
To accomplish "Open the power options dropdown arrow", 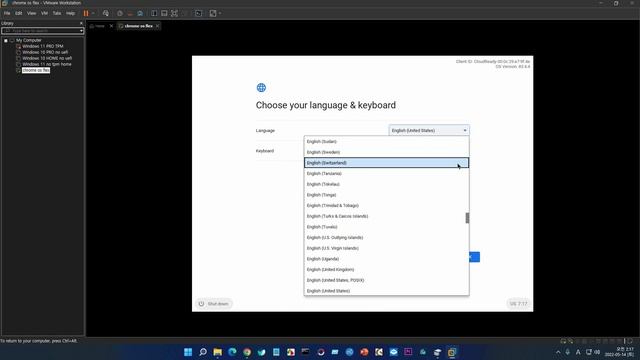I will (93, 13).
